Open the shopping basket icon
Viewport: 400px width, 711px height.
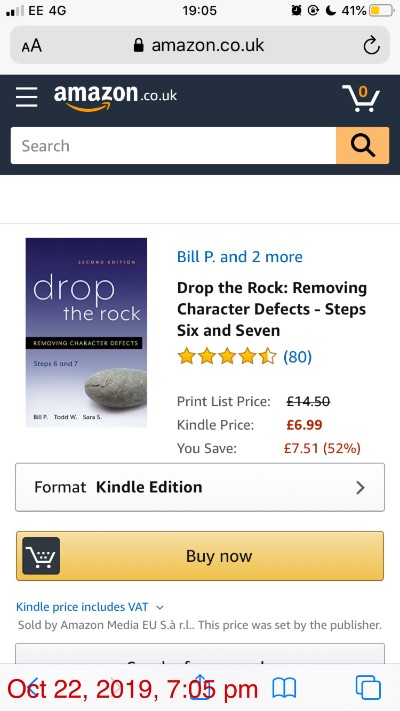tap(361, 97)
